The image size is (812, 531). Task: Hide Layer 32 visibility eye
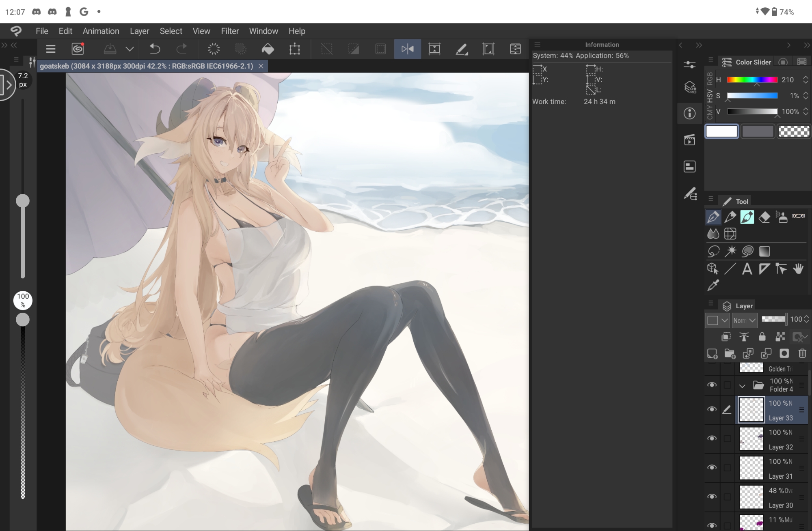point(712,439)
